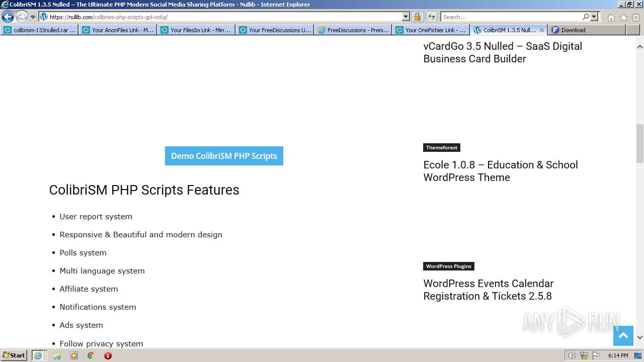Viewport: 644px width, 362px height.
Task: Switch to the Your FreeDiscussions Link tab
Action: click(x=275, y=30)
